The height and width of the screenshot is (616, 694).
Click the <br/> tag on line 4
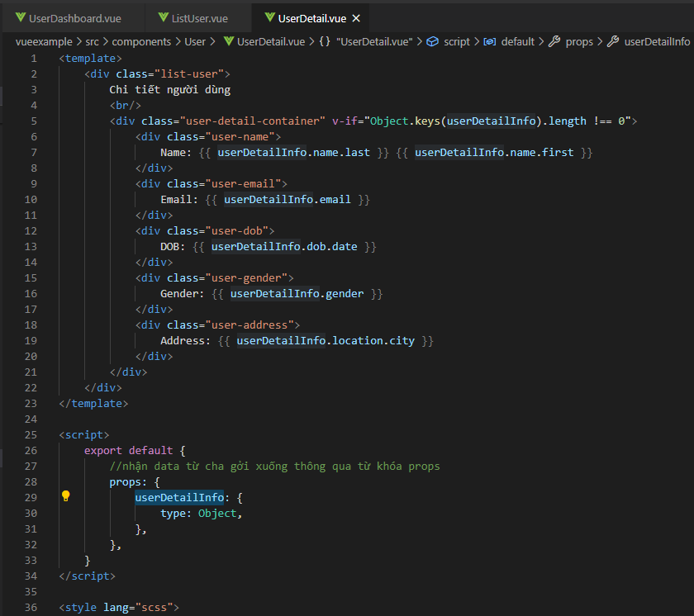(126, 105)
